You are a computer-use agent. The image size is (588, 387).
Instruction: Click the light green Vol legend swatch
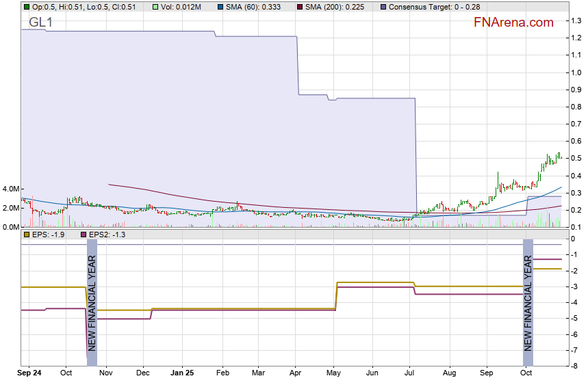point(155,7)
